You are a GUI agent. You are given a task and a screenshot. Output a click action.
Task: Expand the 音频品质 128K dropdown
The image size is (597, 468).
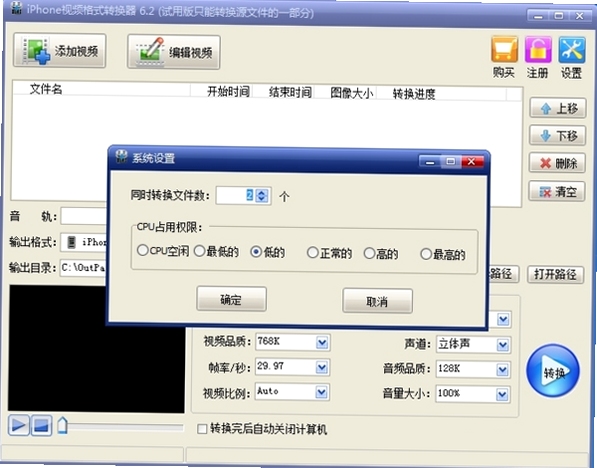click(503, 370)
